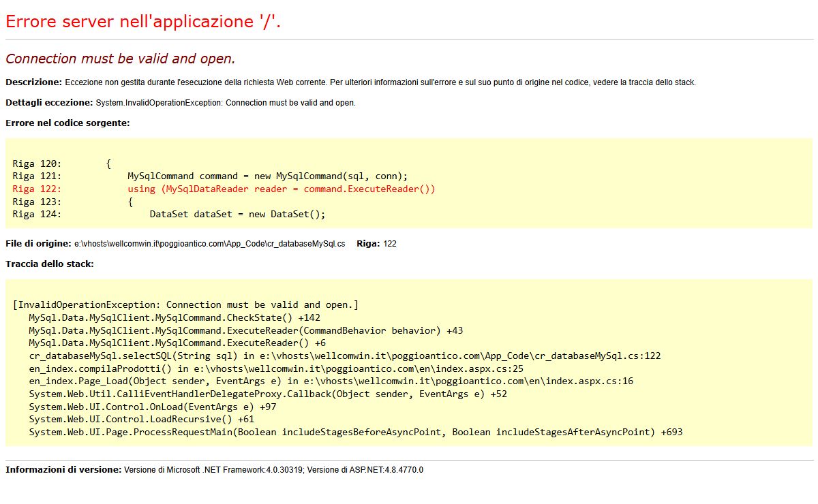Click the italic 'Connection must be valid and open.' subtitle
The width and height of the screenshot is (818, 504).
[x=121, y=59]
